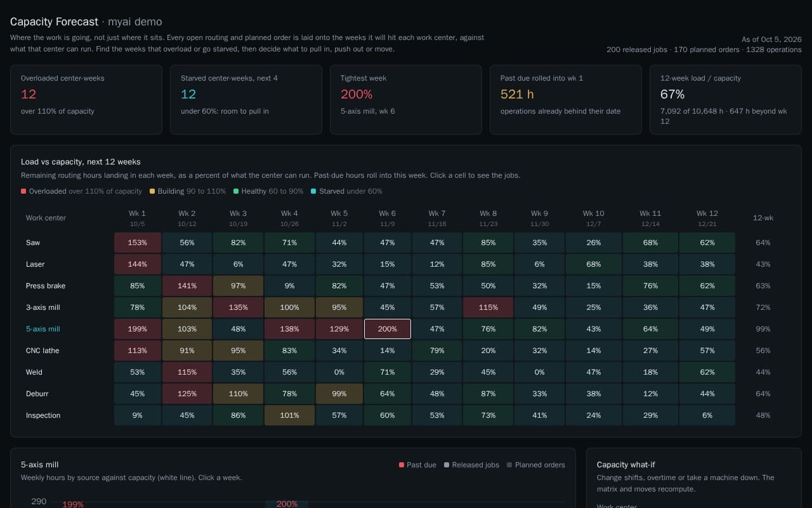Click the 'As of Oct 5, 2026' date text

coord(771,39)
